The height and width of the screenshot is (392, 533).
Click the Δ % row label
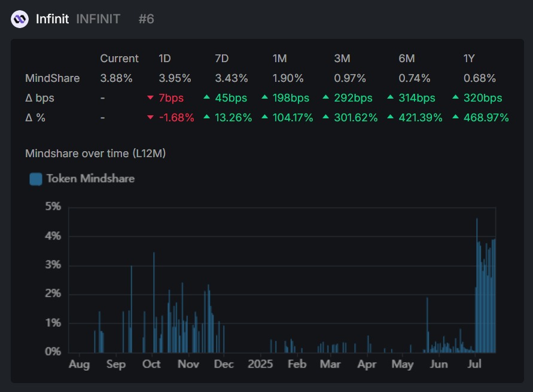[x=35, y=118]
